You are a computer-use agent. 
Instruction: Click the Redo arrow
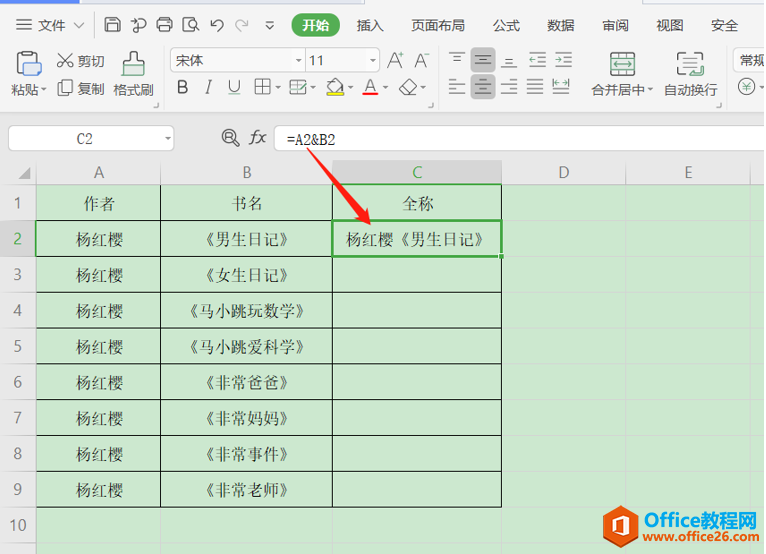(242, 25)
